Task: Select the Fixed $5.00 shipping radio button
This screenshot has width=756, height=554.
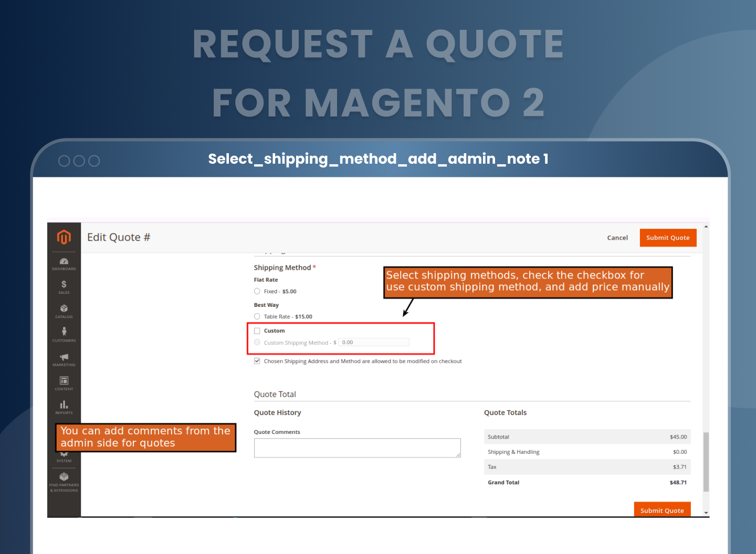Action: pos(257,291)
